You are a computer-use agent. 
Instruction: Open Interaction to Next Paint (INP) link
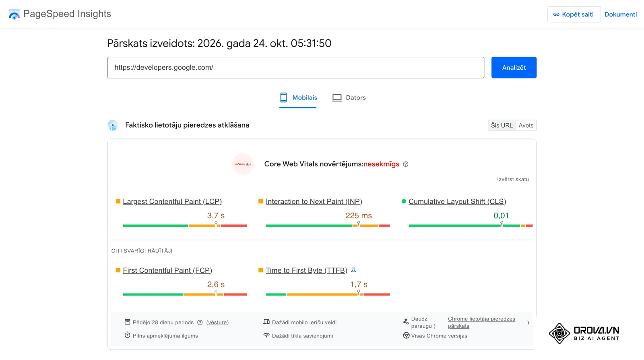(x=314, y=201)
